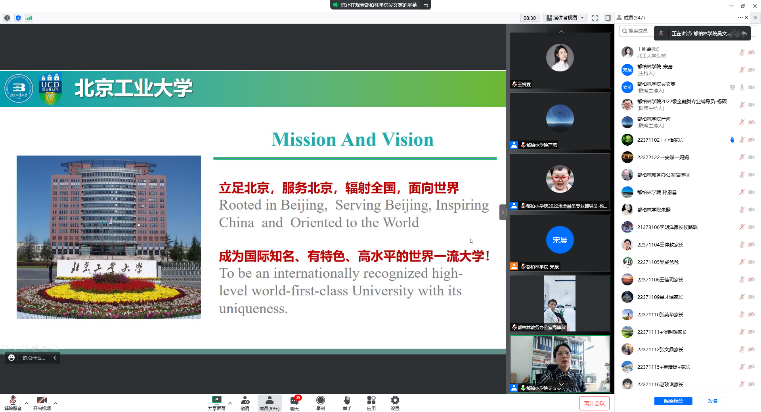Open the Settings icon in the toolbar
The width and height of the screenshot is (761, 412).
point(395,401)
